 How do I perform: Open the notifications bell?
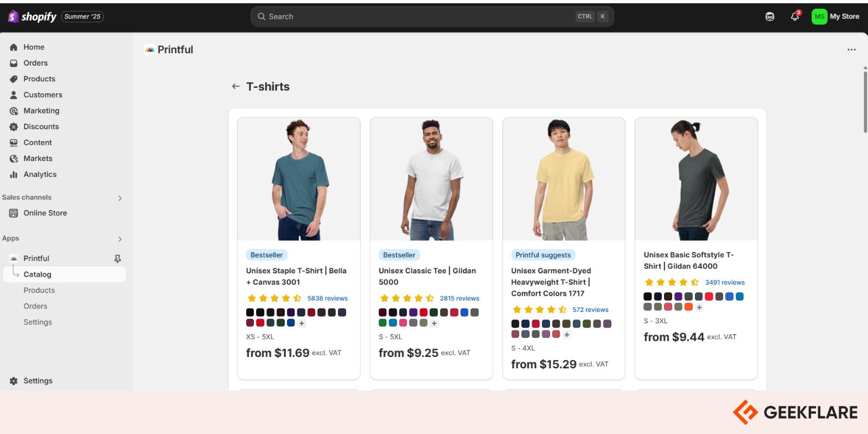pyautogui.click(x=795, y=16)
